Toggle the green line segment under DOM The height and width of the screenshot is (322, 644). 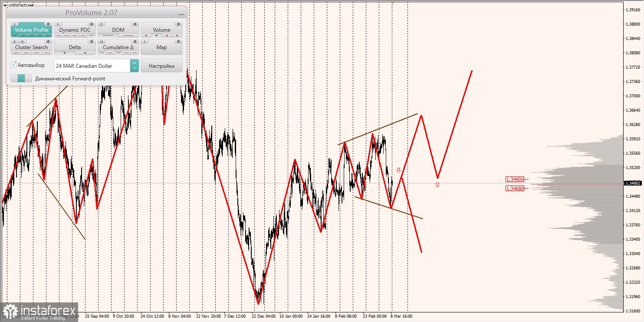pyautogui.click(x=108, y=35)
